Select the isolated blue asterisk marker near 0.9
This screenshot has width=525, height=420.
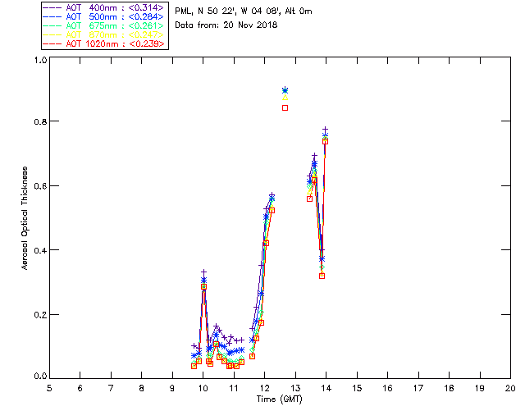click(285, 90)
